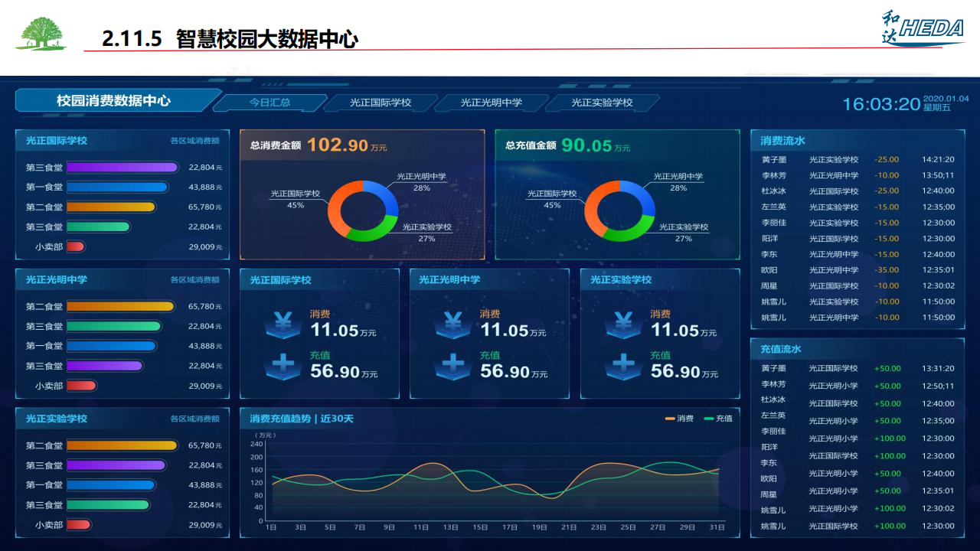Click the yen consumption icon in 光正光明中学 card
This screenshot has height=551, width=980.
tap(453, 324)
